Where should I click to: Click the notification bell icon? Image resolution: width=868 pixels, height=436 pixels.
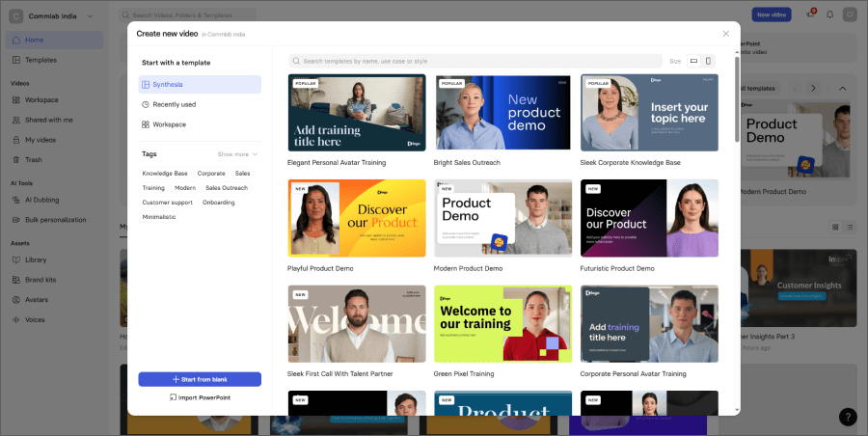pos(829,15)
